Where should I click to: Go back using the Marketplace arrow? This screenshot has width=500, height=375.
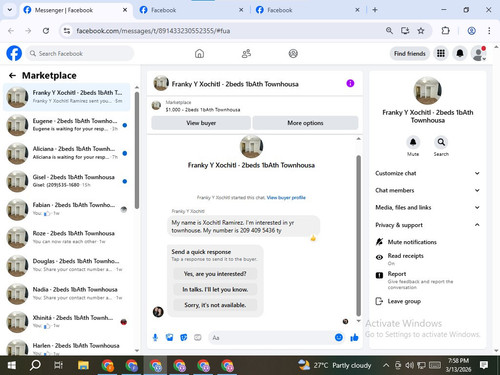[x=12, y=76]
